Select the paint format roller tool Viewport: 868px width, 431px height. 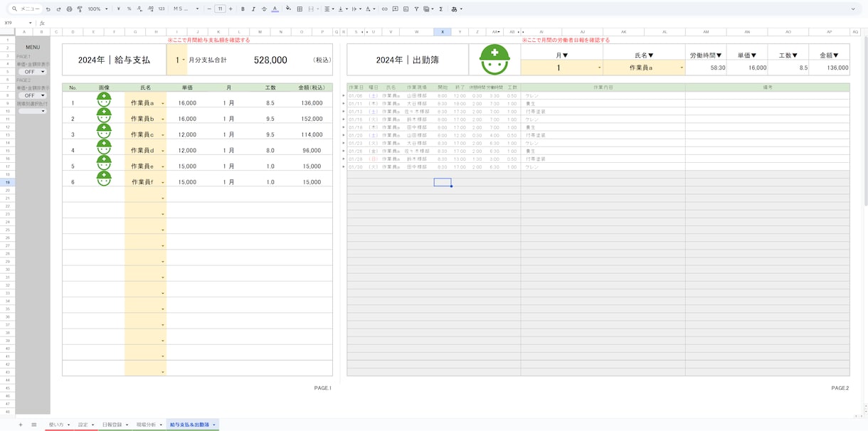(x=79, y=9)
